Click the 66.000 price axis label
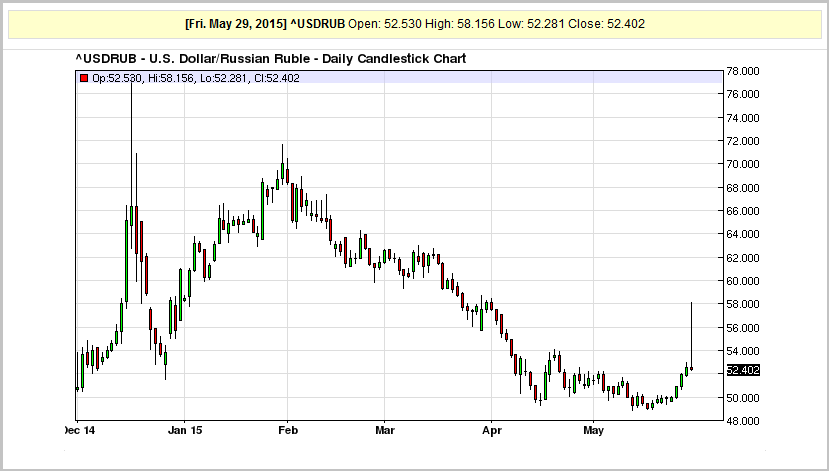This screenshot has width=829, height=471. [x=743, y=211]
